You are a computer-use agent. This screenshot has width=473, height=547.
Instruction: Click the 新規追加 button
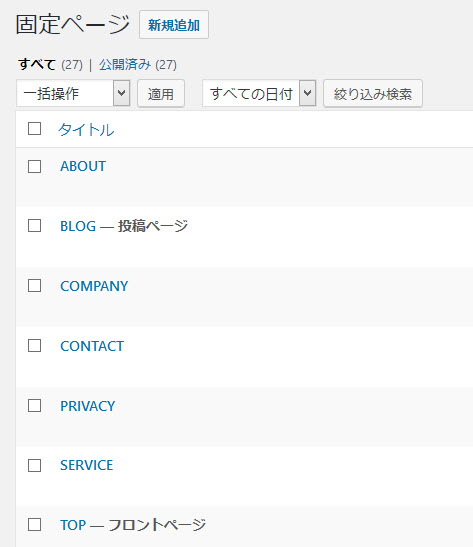point(174,25)
